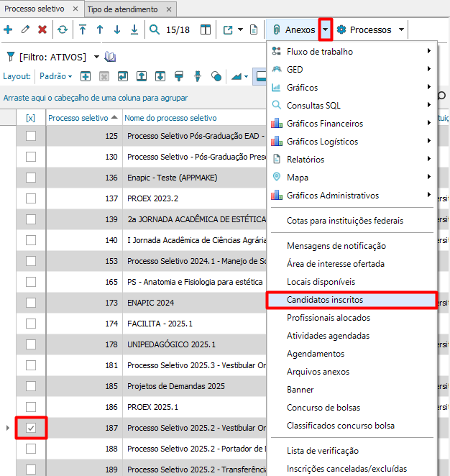Switch to the Tipo de atendimento tab
The image size is (450, 476).
(122, 9)
